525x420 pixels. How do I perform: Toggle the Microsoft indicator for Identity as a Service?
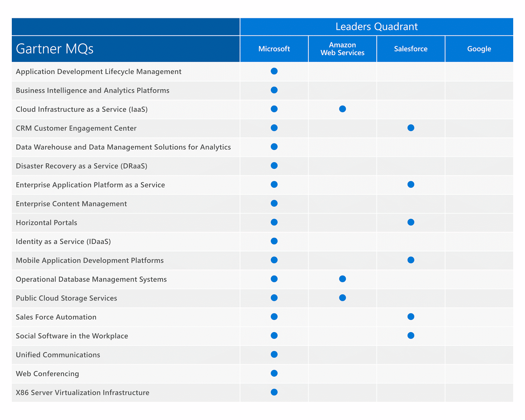click(x=274, y=241)
